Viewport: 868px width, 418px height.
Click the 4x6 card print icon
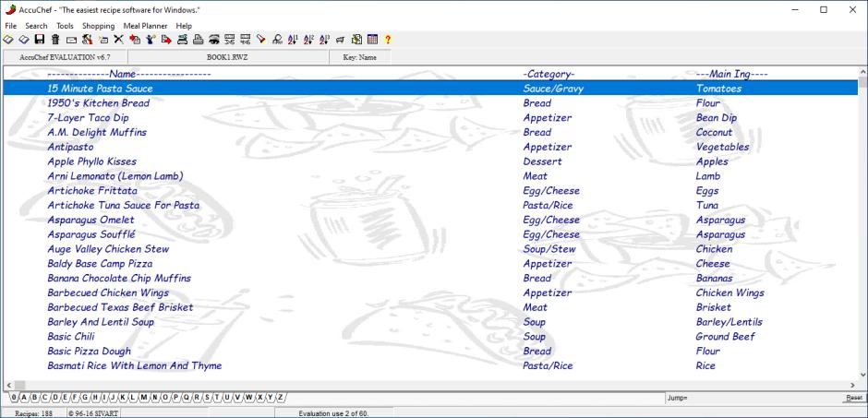click(x=246, y=40)
